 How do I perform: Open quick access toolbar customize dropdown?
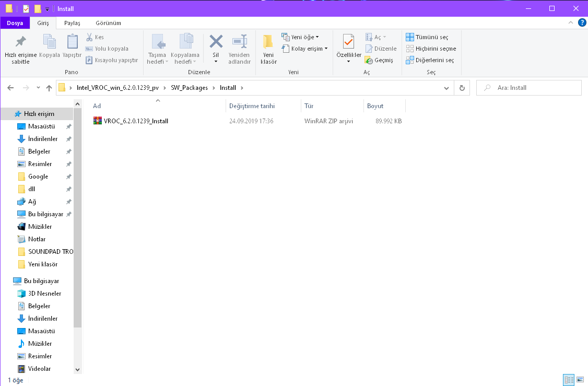(x=47, y=9)
